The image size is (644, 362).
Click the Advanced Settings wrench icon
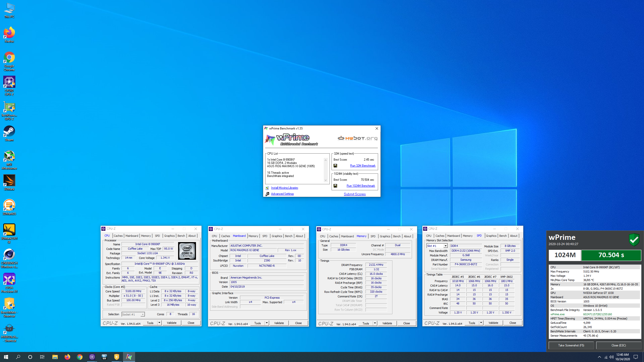point(267,194)
